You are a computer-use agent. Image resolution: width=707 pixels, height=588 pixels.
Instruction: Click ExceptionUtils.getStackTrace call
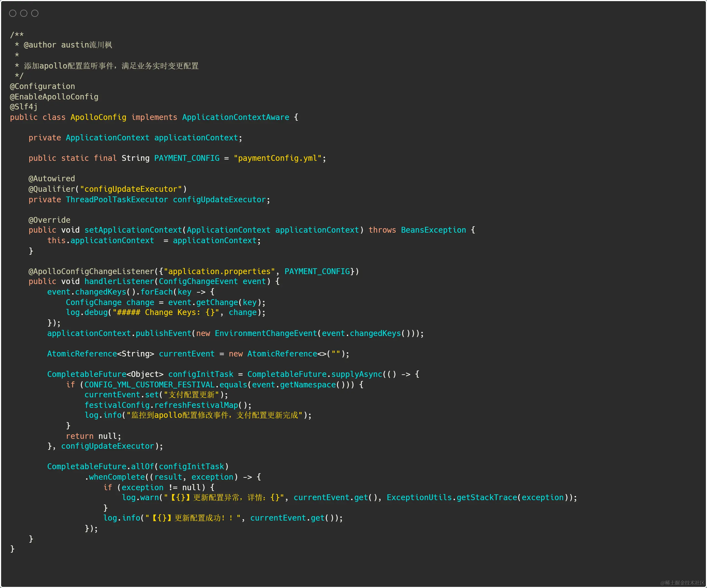(x=452, y=497)
